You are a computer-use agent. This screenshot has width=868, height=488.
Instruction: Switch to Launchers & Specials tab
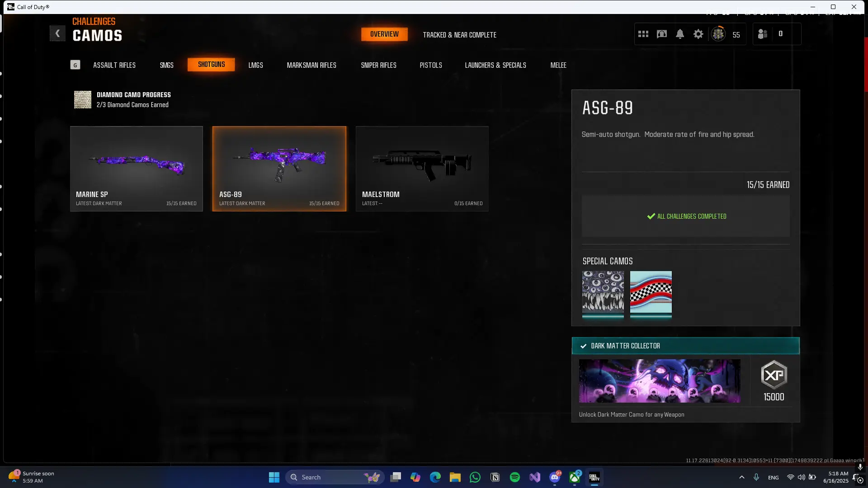pyautogui.click(x=495, y=65)
